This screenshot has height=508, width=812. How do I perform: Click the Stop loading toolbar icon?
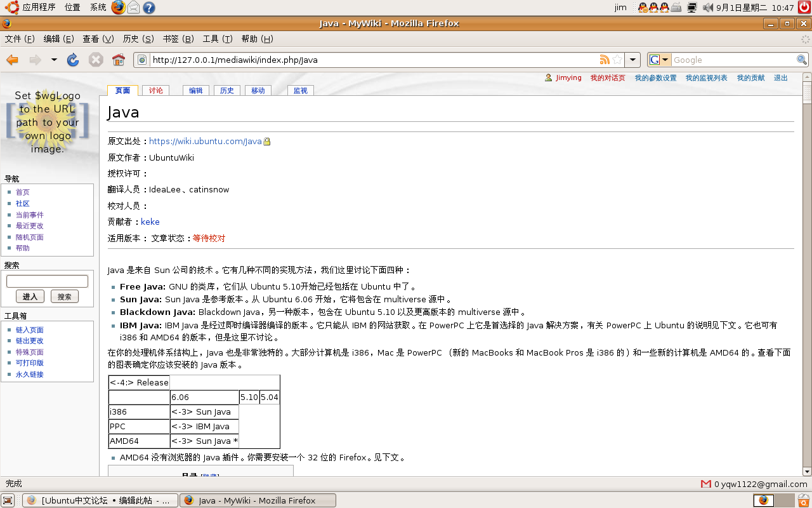[96, 60]
